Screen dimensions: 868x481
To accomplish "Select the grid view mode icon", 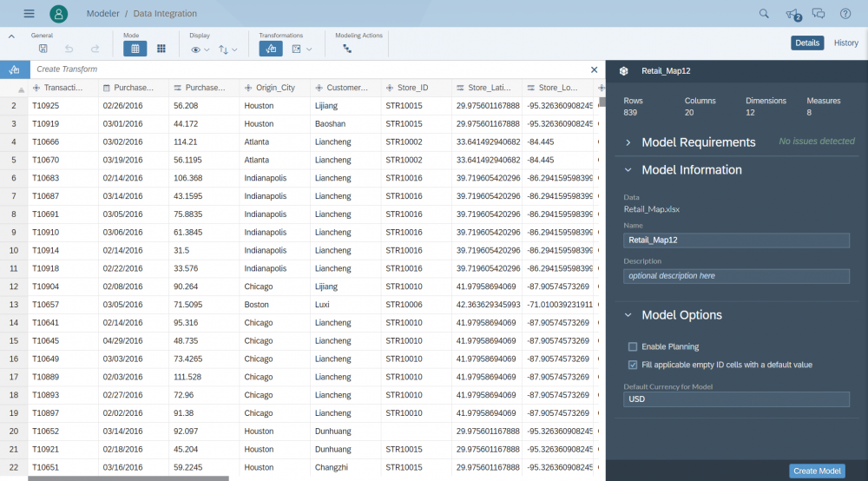I will pyautogui.click(x=135, y=49).
